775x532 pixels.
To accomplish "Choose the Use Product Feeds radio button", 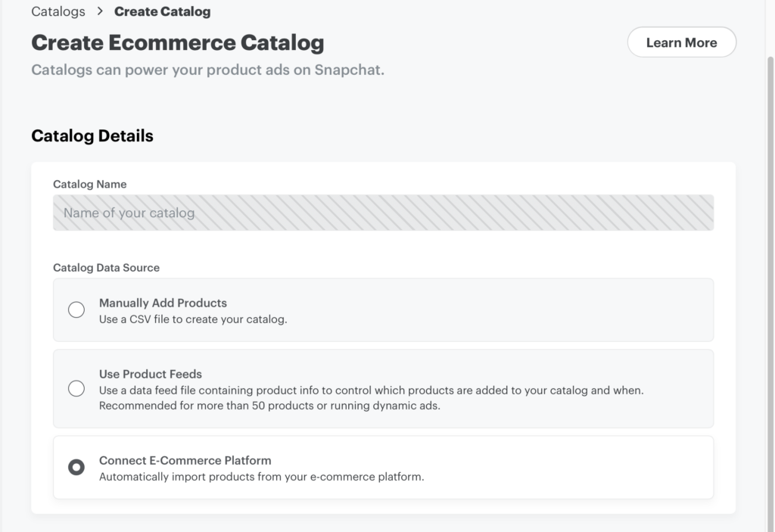I will click(76, 389).
